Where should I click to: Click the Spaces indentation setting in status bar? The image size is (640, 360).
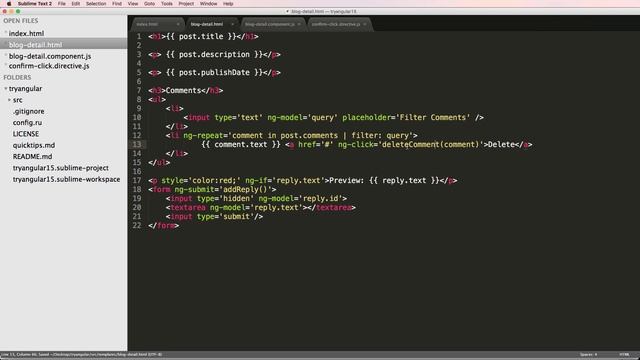tap(588, 354)
